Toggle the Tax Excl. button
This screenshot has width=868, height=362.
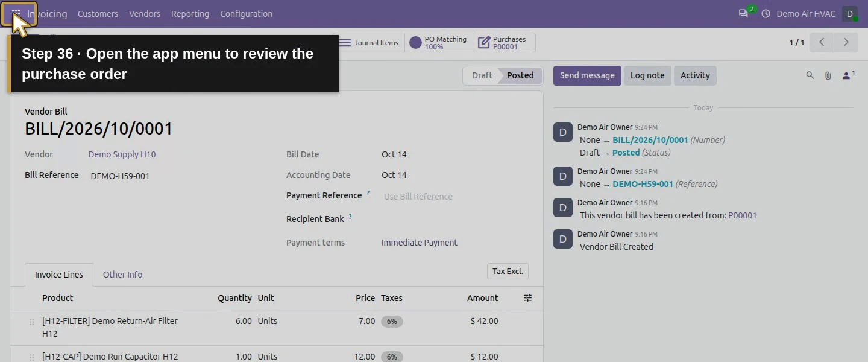(x=508, y=271)
